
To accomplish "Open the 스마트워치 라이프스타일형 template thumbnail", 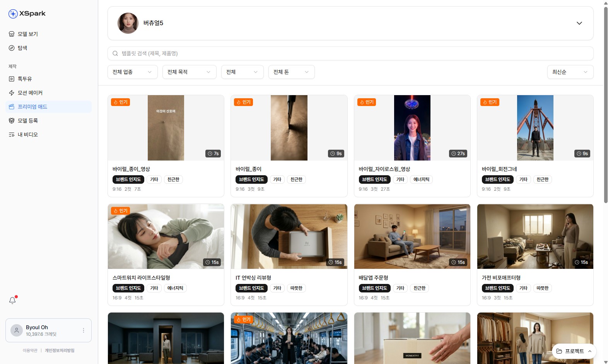I will pyautogui.click(x=166, y=236).
